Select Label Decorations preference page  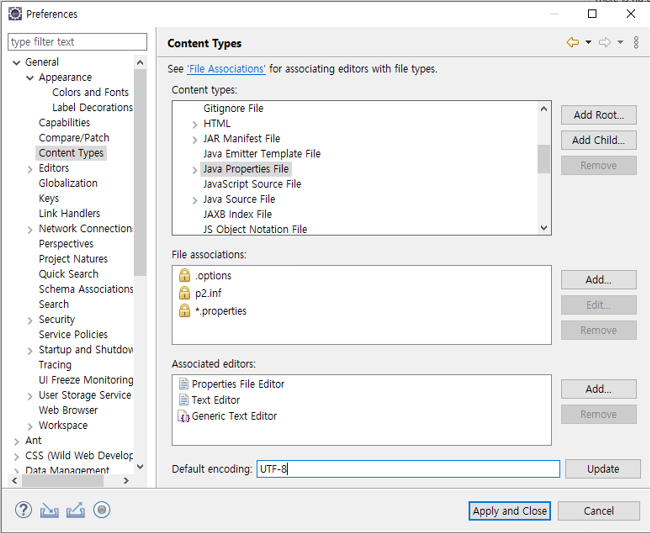coord(92,107)
